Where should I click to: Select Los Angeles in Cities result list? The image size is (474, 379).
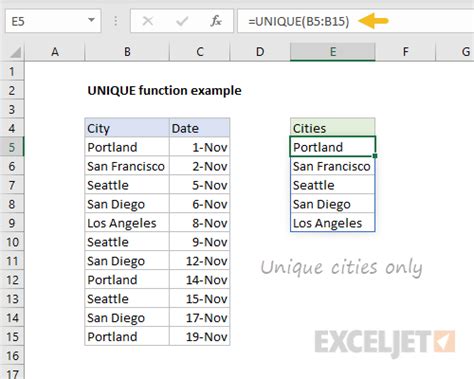click(333, 223)
